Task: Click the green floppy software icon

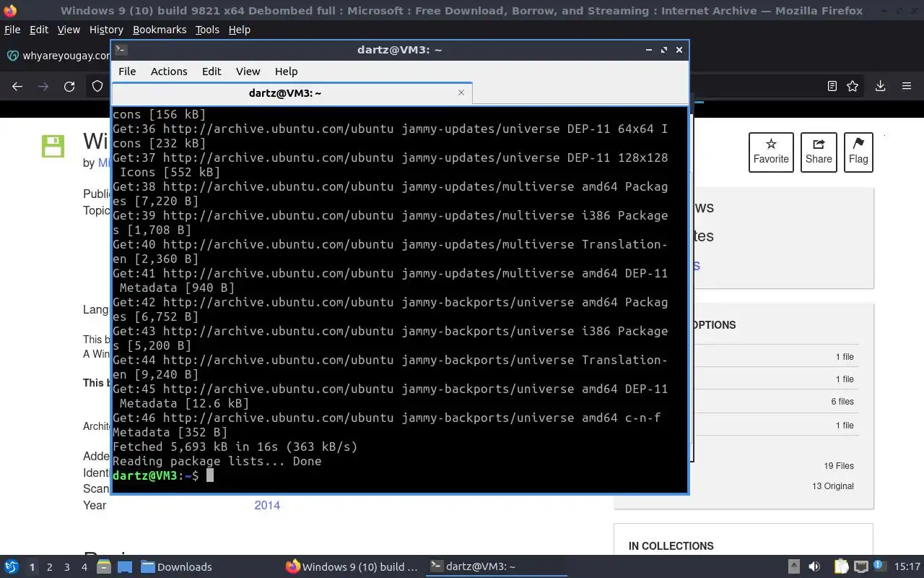Action: pos(53,146)
